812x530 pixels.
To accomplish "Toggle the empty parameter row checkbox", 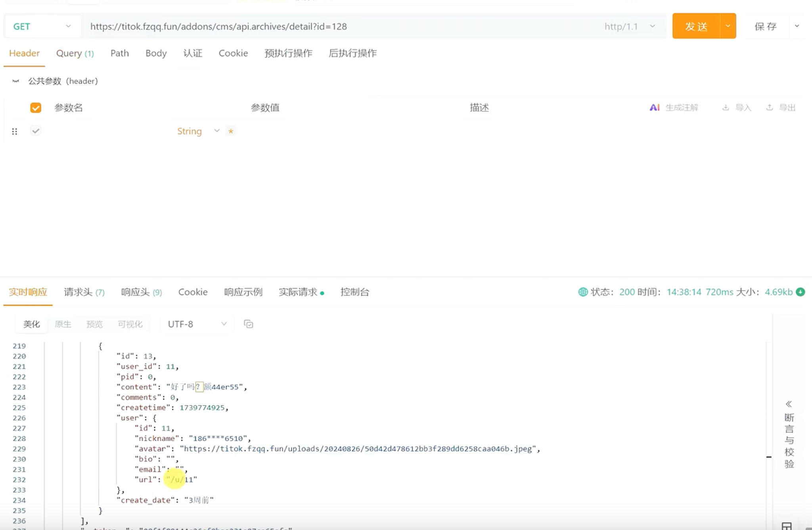I will click(x=36, y=131).
